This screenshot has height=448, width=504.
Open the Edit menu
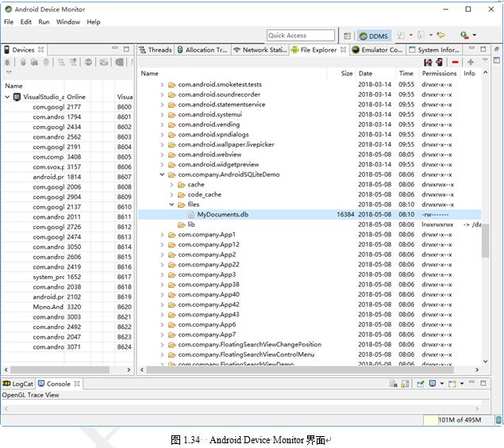coord(25,22)
